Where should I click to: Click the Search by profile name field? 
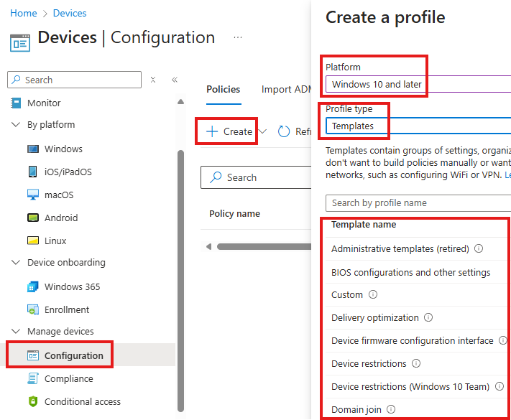point(418,203)
